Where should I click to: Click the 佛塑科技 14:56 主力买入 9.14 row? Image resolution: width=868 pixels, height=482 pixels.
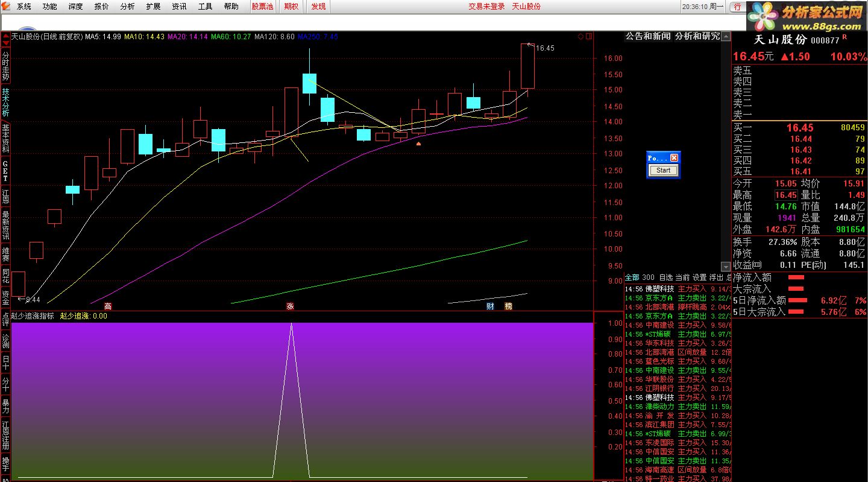pyautogui.click(x=678, y=289)
